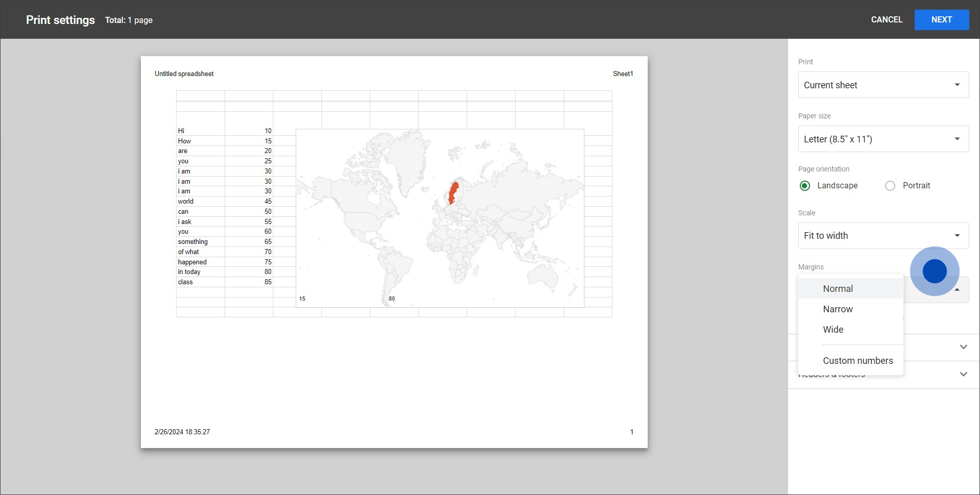Image resolution: width=980 pixels, height=495 pixels.
Task: Click the timestamp footer in page preview
Action: pos(182,432)
